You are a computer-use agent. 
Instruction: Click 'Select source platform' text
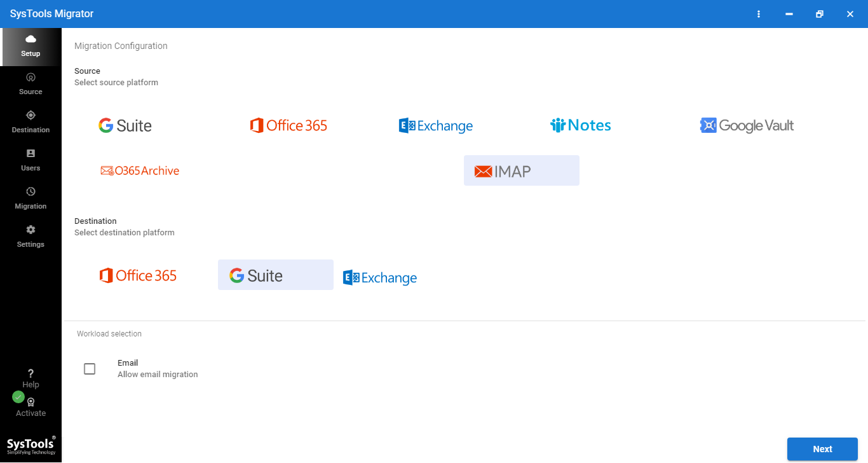[x=116, y=83]
